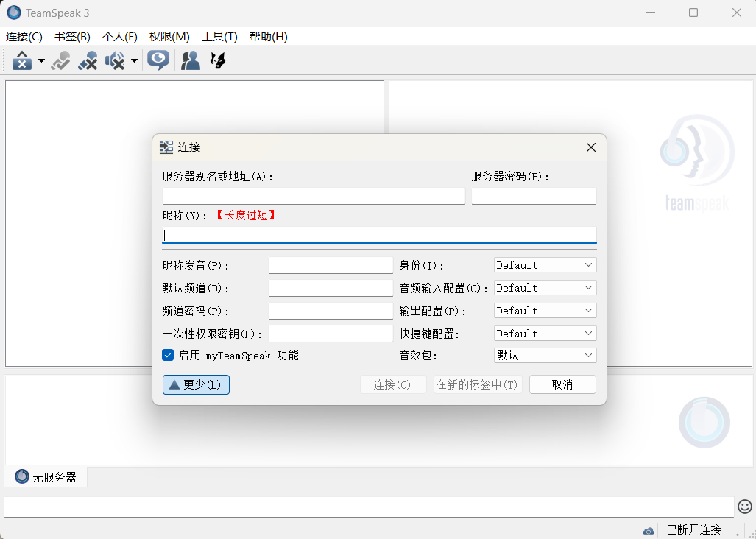756x539 pixels.
Task: Open the 个人(E) menu
Action: 119,37
